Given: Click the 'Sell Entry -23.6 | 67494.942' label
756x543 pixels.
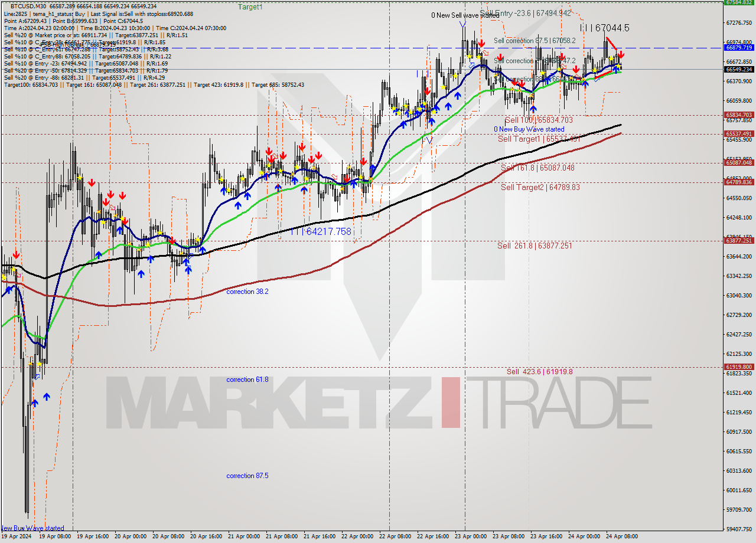Looking at the screenshot, I should pos(525,13).
